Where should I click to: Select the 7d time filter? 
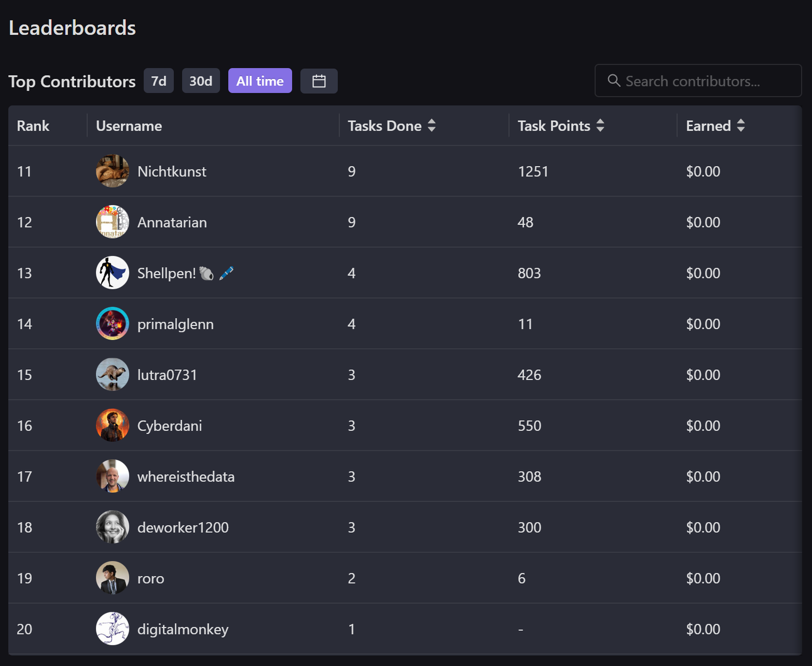click(159, 81)
